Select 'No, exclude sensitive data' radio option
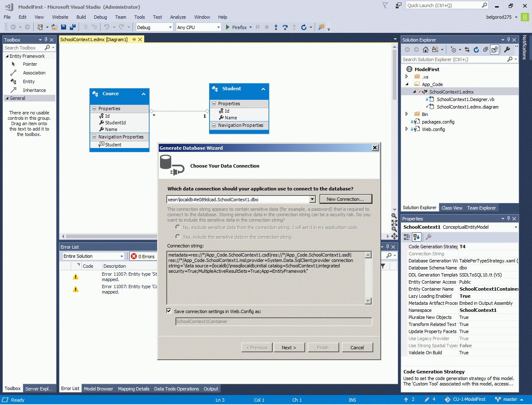Screen dimensions: 532x405 tap(178, 227)
